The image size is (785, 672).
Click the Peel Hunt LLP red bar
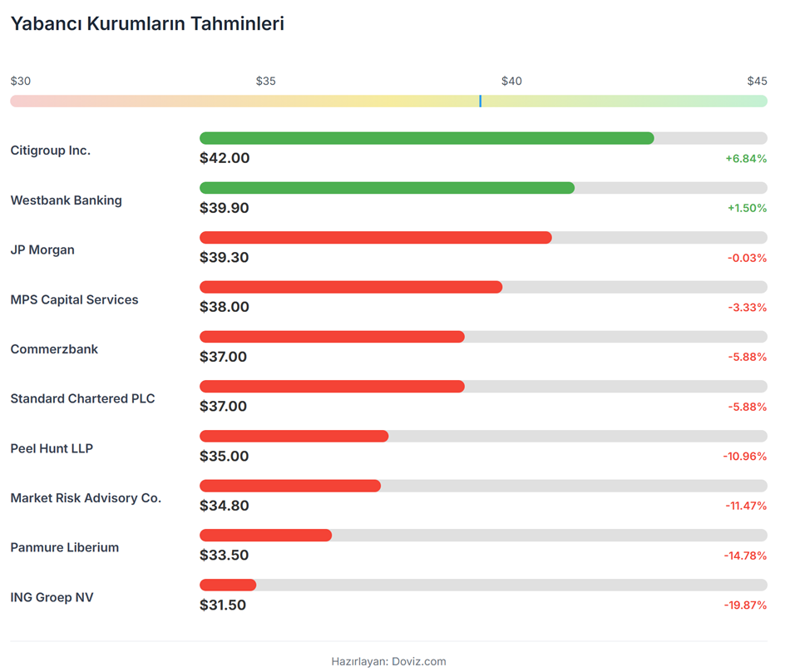(x=294, y=437)
